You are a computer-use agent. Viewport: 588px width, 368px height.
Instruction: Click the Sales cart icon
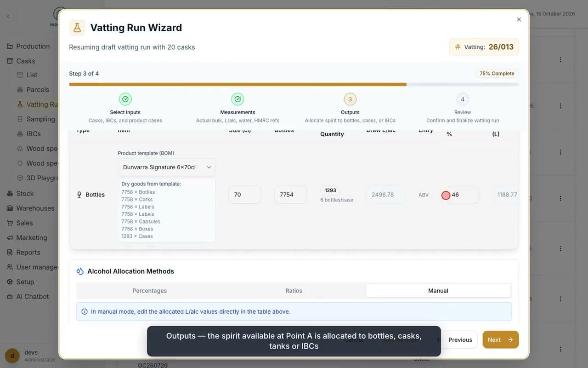[10, 223]
